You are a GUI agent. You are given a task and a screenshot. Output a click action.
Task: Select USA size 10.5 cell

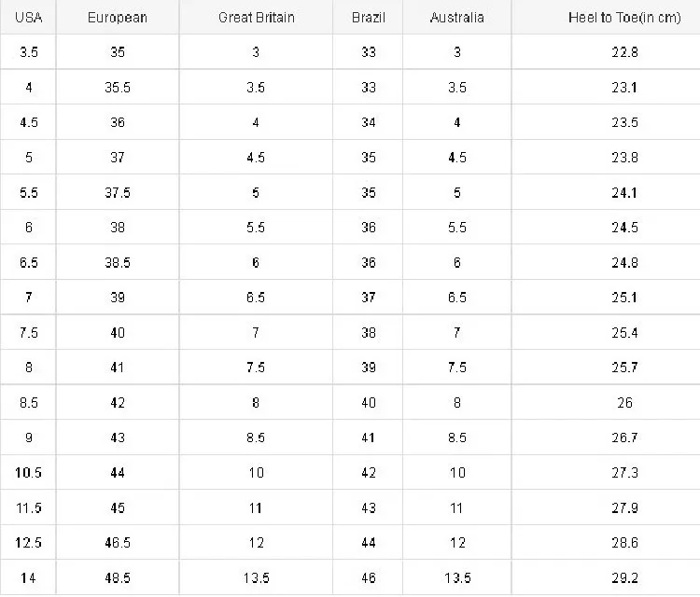tap(29, 473)
